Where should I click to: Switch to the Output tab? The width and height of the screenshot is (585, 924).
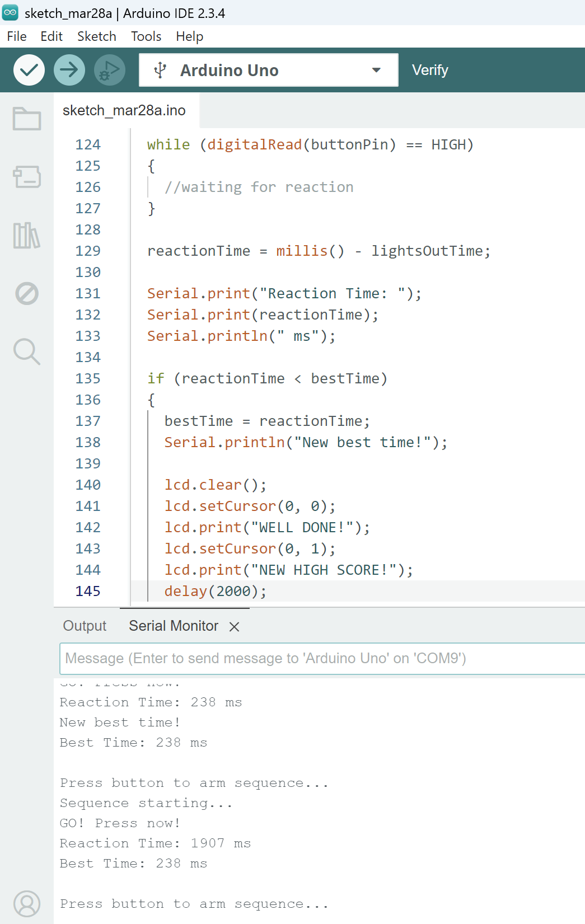[x=85, y=626]
